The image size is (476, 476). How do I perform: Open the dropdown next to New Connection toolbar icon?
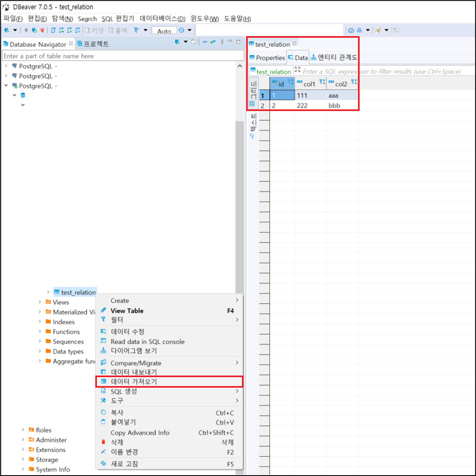coord(15,30)
